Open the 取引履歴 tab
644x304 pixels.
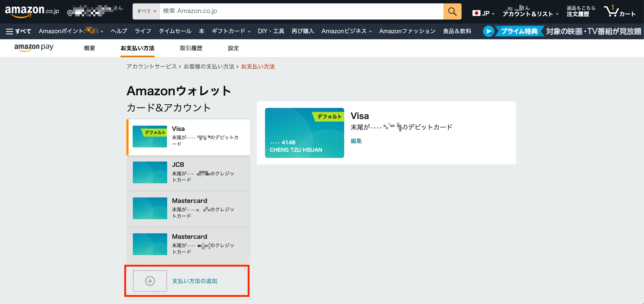point(191,48)
